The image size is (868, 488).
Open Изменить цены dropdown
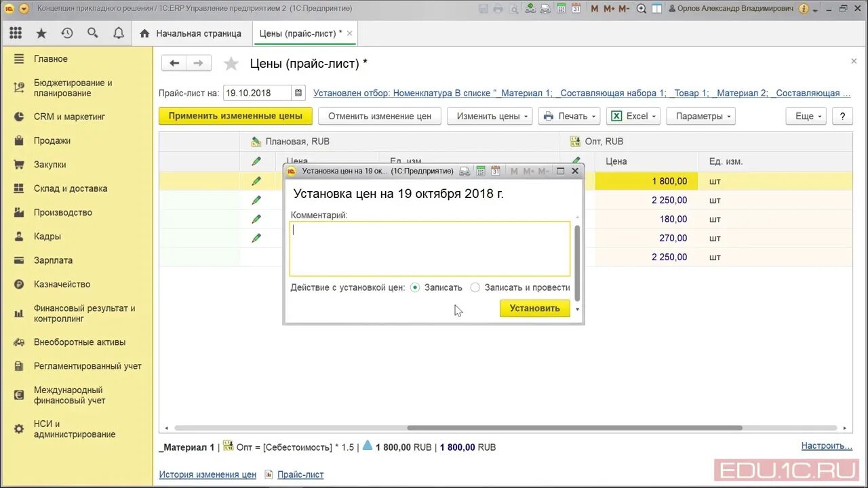(x=489, y=116)
